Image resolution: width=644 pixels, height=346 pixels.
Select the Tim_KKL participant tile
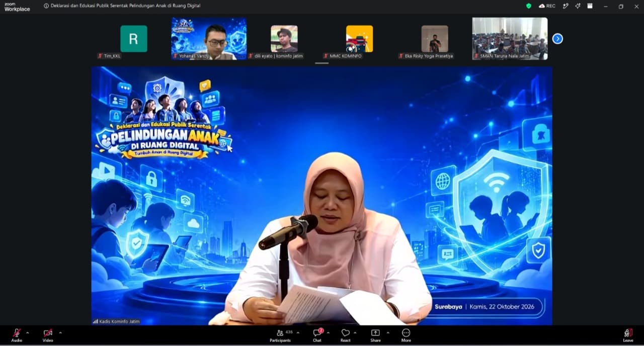pos(133,39)
